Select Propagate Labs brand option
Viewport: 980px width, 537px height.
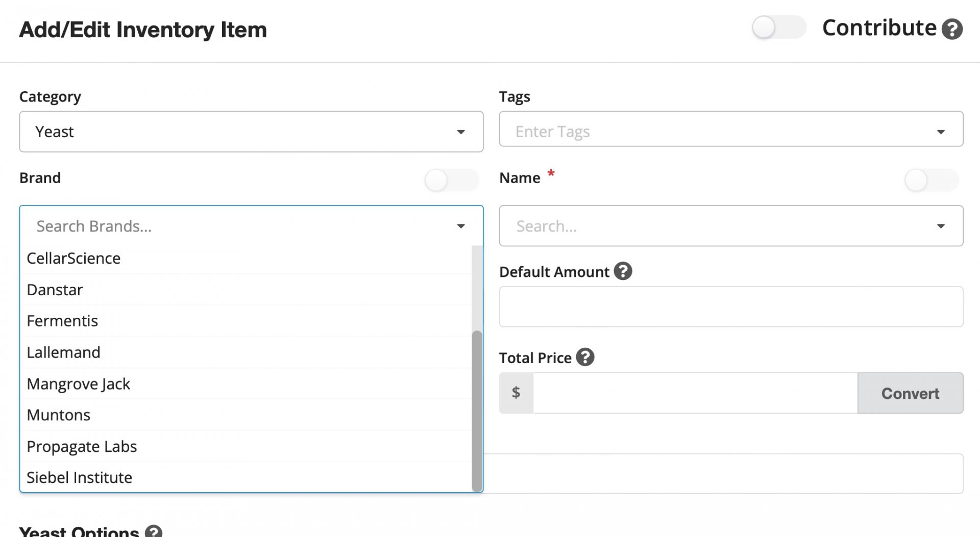click(246, 446)
